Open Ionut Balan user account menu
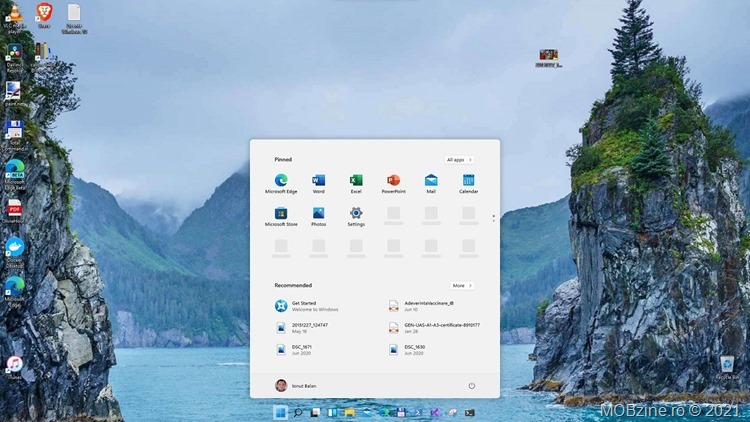This screenshot has height=422, width=750. [x=301, y=385]
